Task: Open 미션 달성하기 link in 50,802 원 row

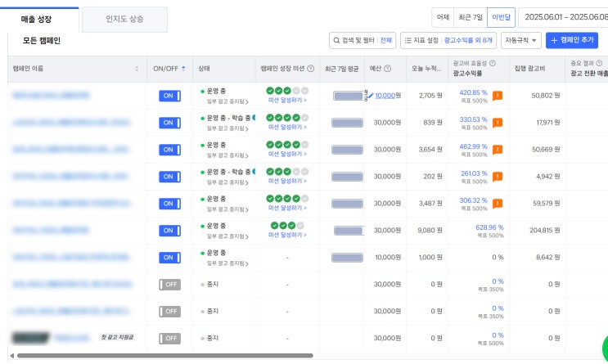Action: click(287, 100)
